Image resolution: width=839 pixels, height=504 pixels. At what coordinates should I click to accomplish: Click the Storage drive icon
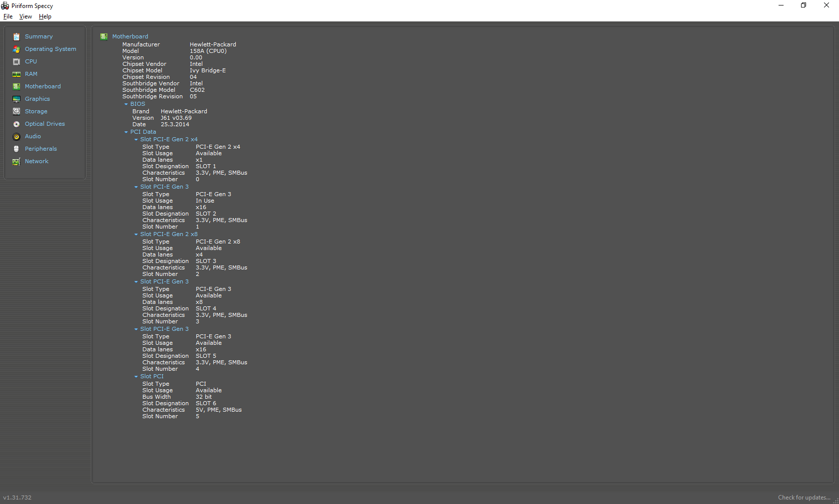pyautogui.click(x=16, y=111)
